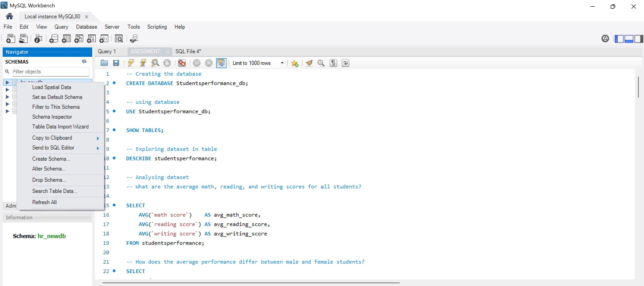Click the save script floppy disk icon

coord(116,63)
